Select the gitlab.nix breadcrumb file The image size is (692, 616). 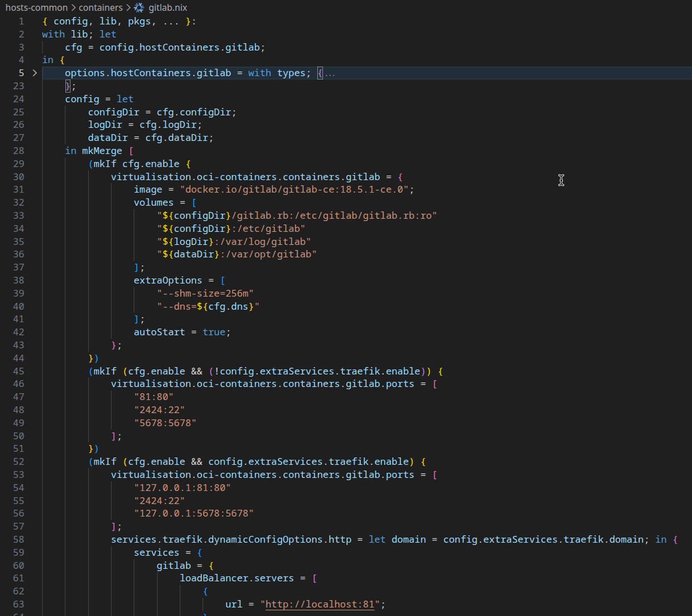click(x=168, y=7)
